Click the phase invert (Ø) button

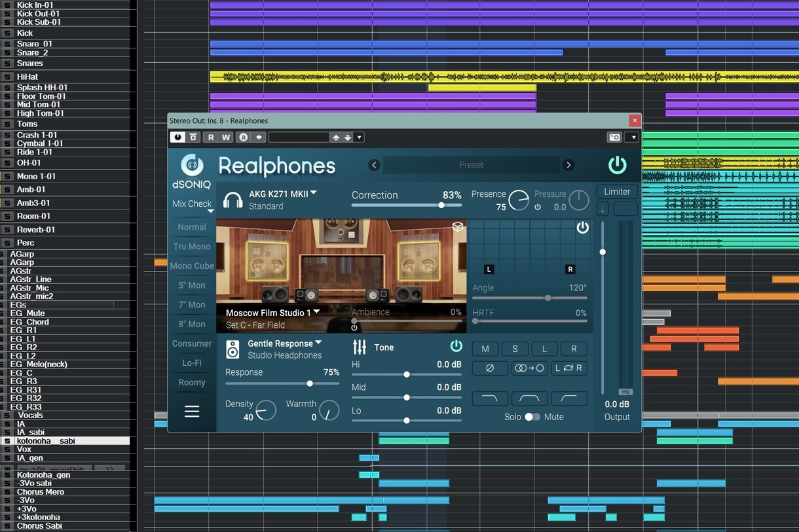click(489, 368)
